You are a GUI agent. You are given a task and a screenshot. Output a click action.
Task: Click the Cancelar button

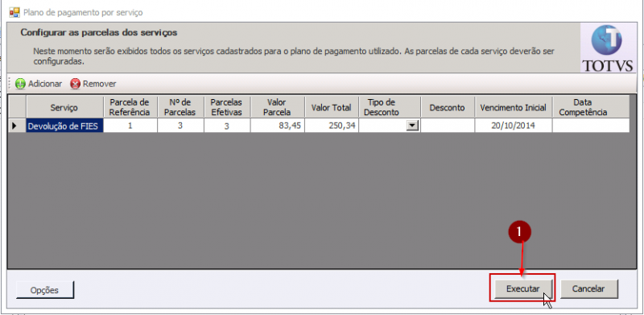tap(588, 289)
